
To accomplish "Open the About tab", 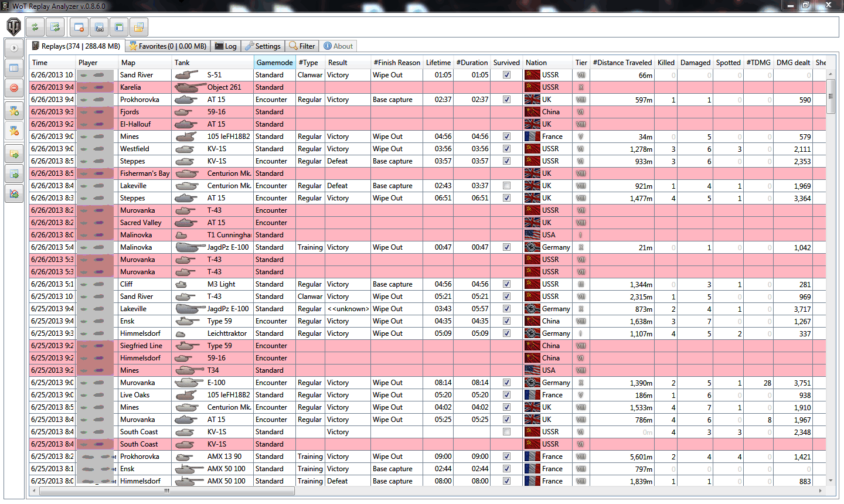I will pos(338,46).
